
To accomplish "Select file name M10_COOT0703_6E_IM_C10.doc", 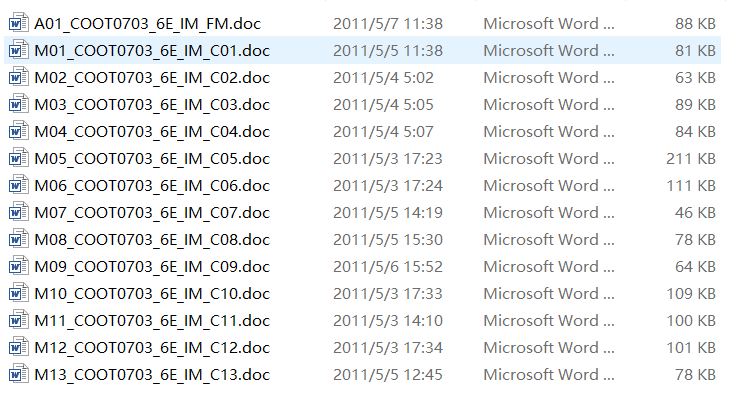I will (152, 294).
